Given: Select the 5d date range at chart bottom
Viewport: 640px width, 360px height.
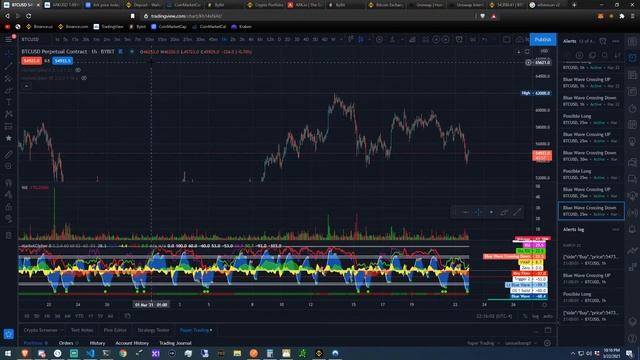Looking at the screenshot, I should point(37,316).
